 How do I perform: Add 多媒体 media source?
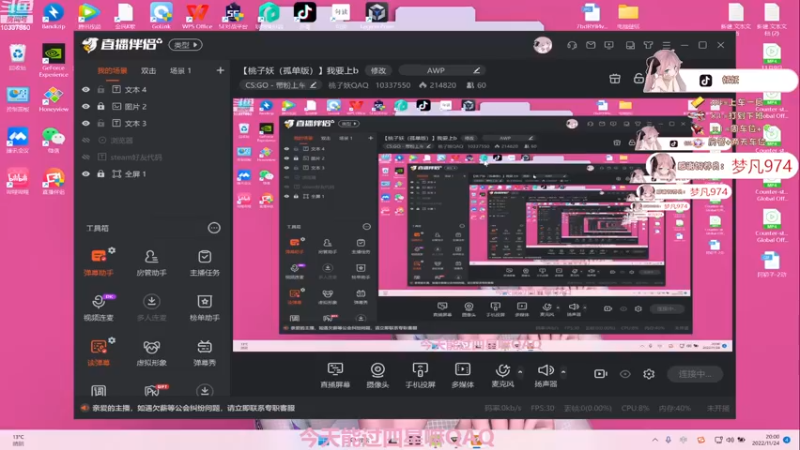462,375
